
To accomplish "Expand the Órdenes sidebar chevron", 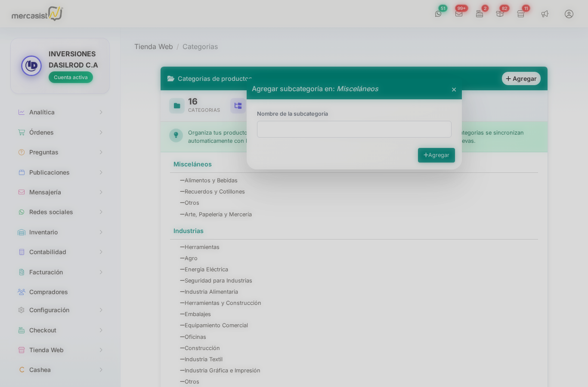I will click(x=101, y=132).
